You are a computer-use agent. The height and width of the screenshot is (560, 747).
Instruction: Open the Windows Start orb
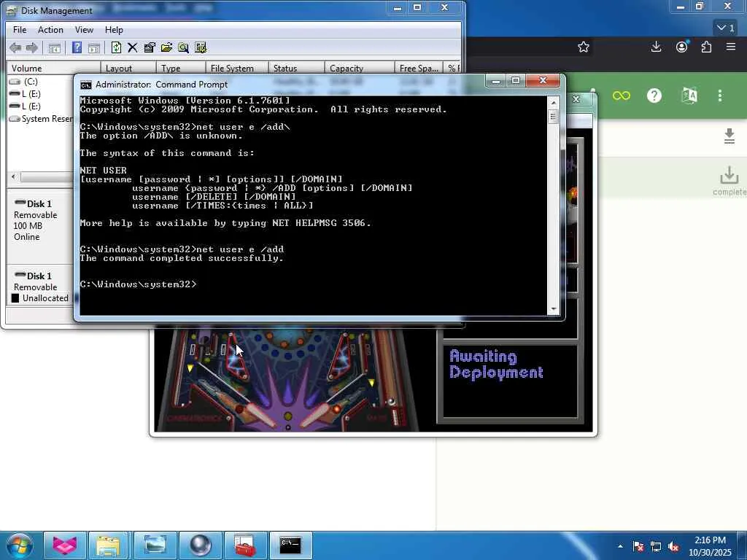18,545
